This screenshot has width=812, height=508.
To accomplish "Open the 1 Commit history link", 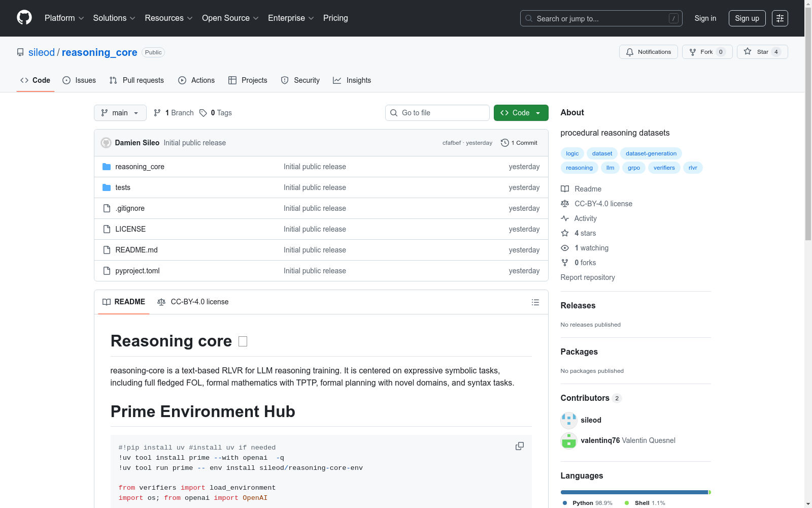I will 519,143.
